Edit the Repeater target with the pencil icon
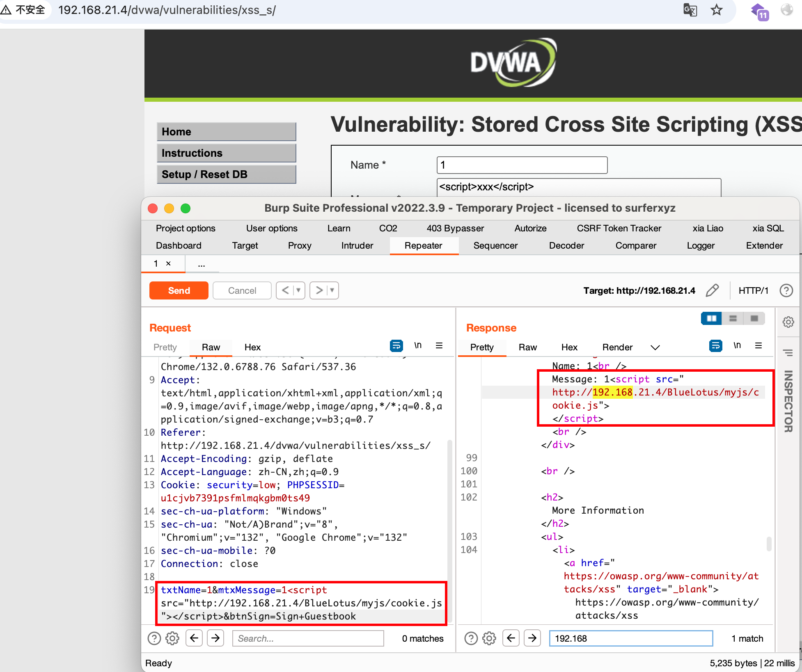 point(712,290)
